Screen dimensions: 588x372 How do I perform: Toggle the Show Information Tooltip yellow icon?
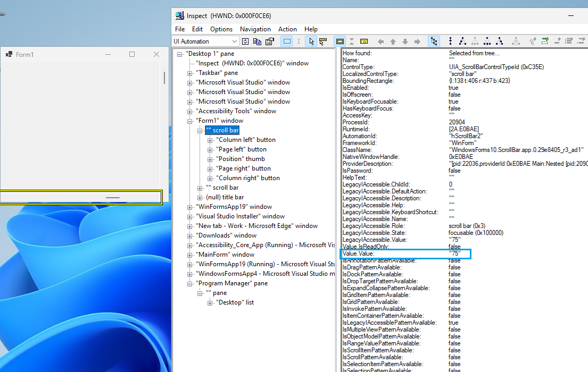pos(364,41)
